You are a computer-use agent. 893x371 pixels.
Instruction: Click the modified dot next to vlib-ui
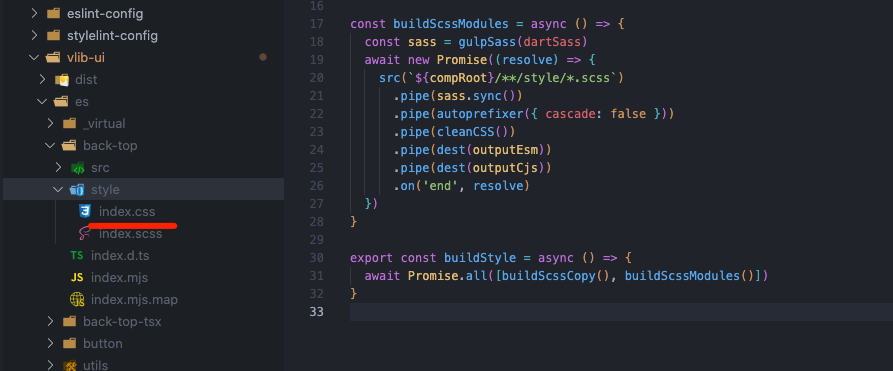pos(263,57)
